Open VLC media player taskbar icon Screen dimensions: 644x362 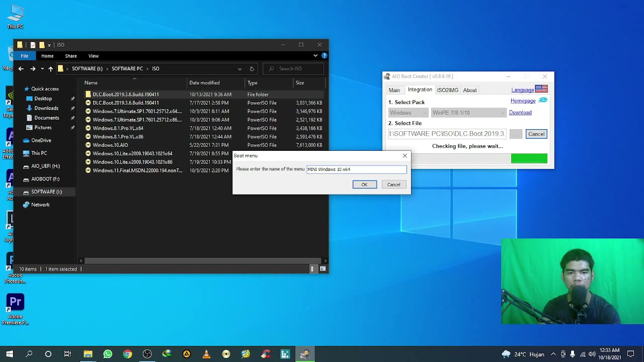(x=206, y=354)
